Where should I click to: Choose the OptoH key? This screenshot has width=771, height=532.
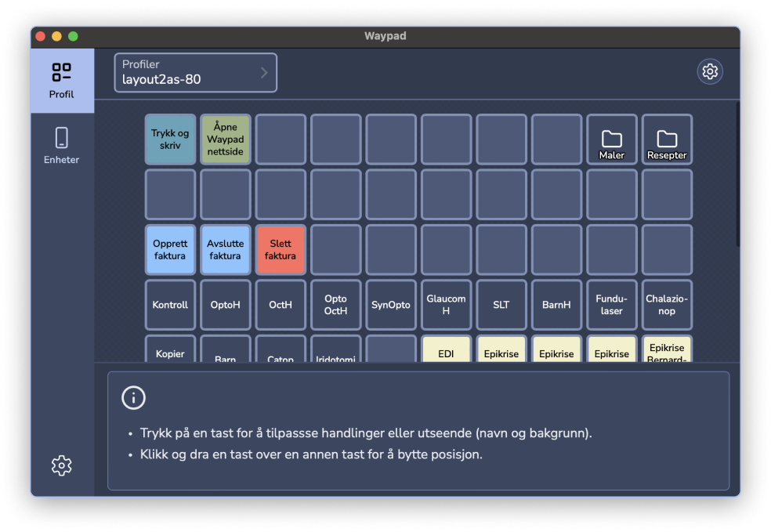pyautogui.click(x=225, y=305)
